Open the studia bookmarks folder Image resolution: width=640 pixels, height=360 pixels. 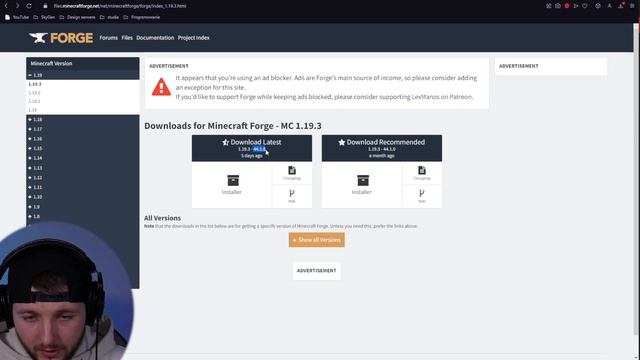tap(109, 17)
